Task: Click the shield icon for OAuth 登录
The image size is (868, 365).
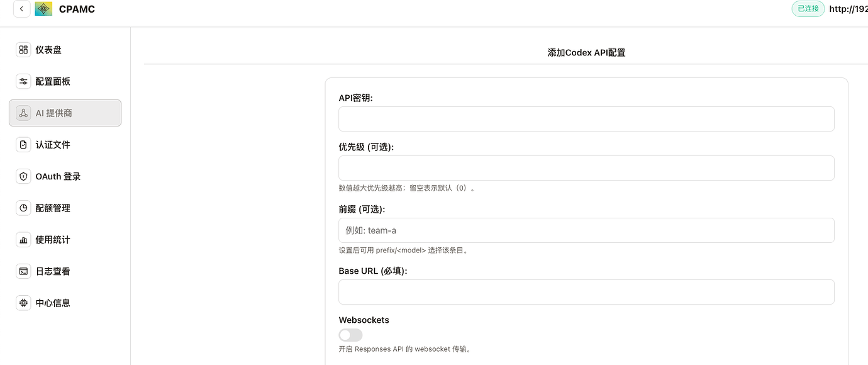Action: pos(23,176)
